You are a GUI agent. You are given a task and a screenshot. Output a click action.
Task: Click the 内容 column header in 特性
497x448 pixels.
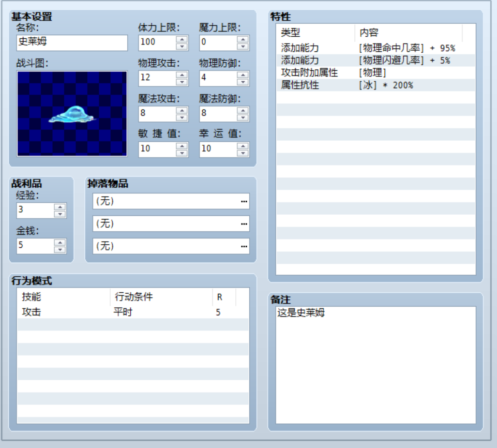(408, 32)
